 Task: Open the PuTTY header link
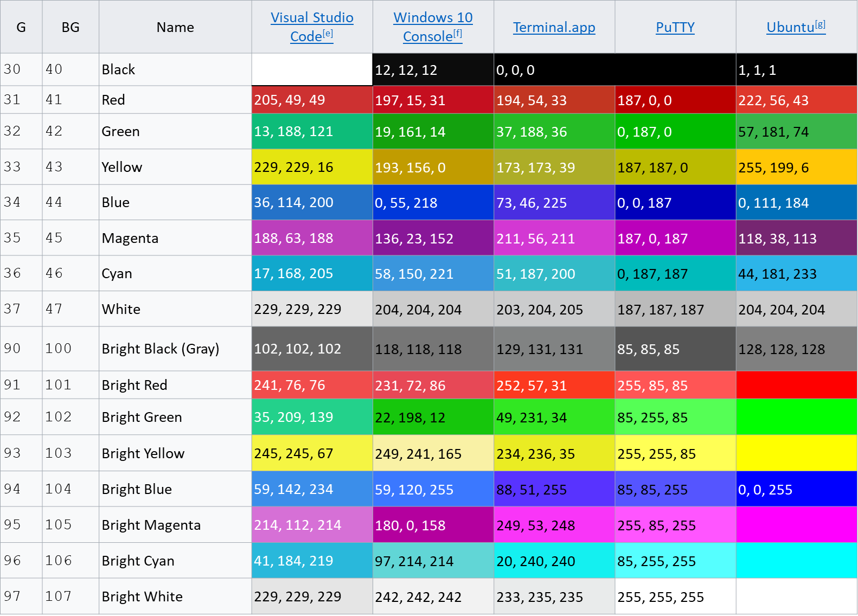pyautogui.click(x=675, y=27)
